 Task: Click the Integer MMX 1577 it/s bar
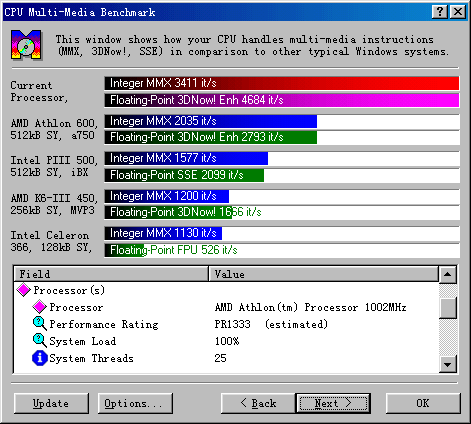186,158
